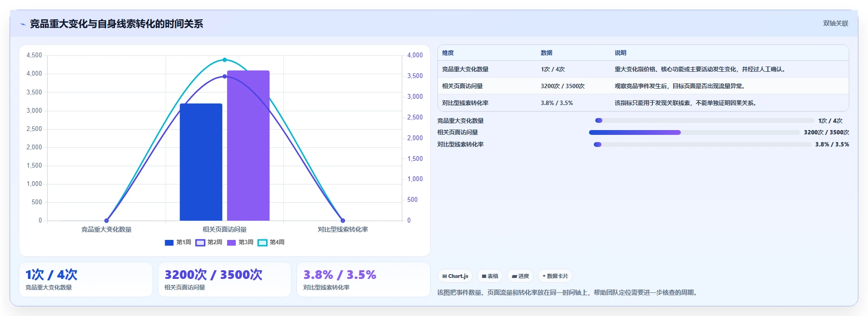This screenshot has width=868, height=316.
Task: Click the data point at 竞品重大变化数量 on the axis
Action: click(106, 221)
